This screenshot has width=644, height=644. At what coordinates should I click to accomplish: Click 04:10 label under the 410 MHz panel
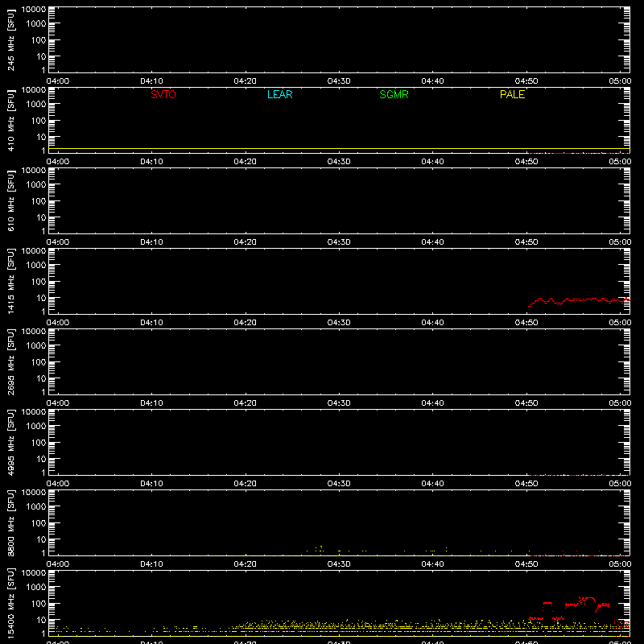pos(151,162)
